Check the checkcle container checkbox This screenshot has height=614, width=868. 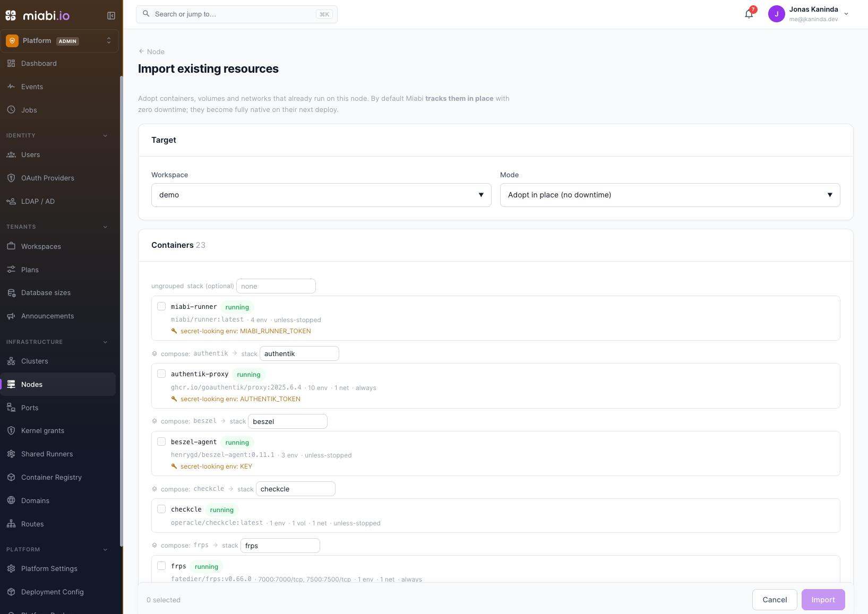161,509
